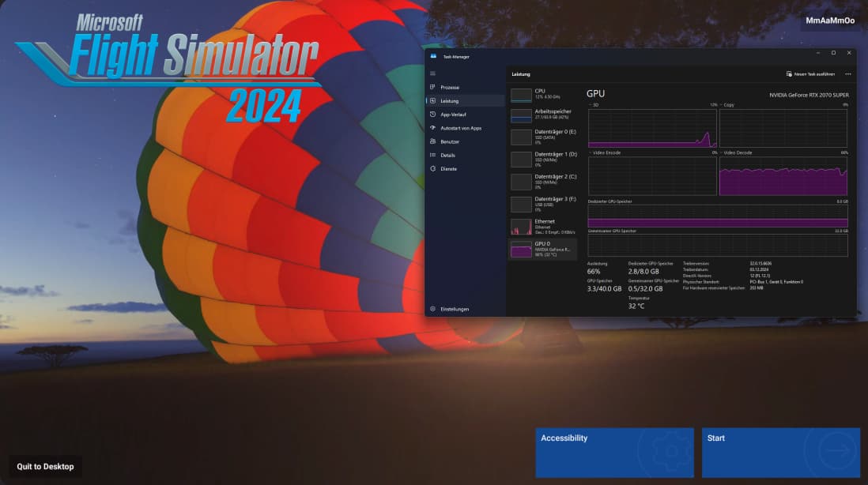Click the Benutzer users icon
Screen dimensions: 868x485
point(433,141)
